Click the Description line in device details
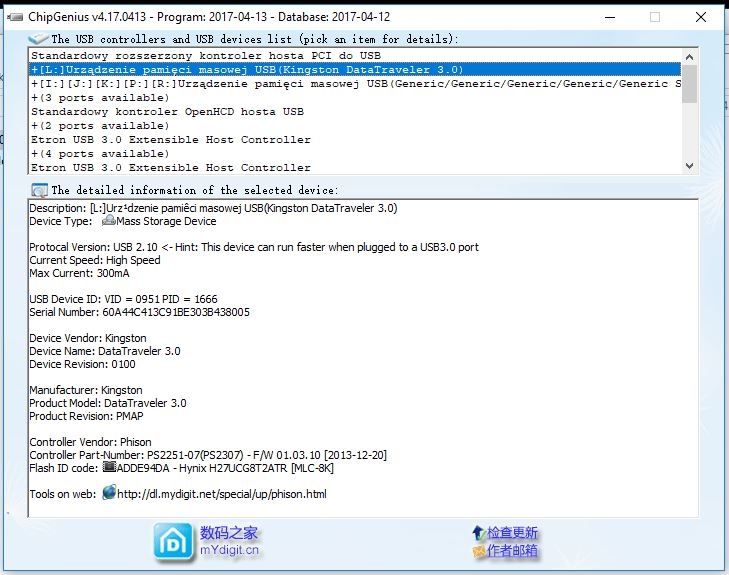This screenshot has width=729, height=575. click(x=213, y=208)
